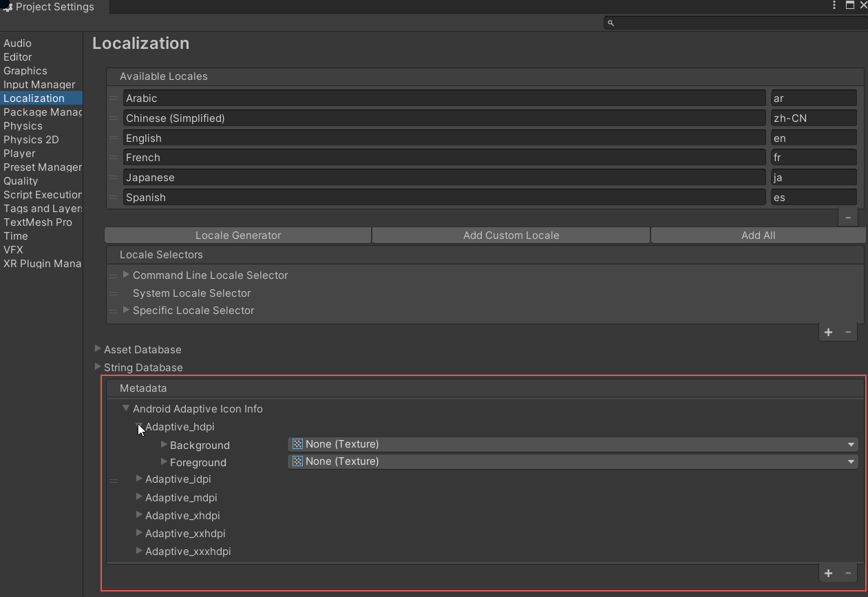
Task: Expand the Asset Database section
Action: (98, 349)
